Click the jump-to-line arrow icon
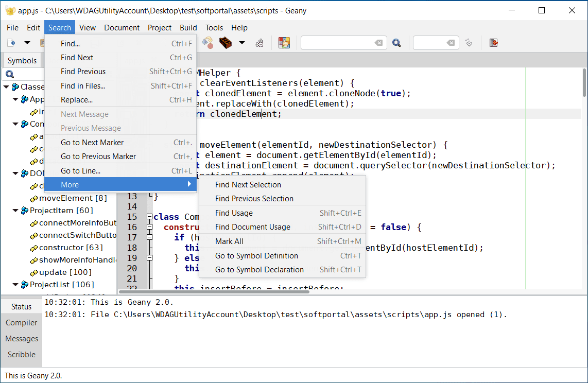588x383 pixels. coord(469,43)
